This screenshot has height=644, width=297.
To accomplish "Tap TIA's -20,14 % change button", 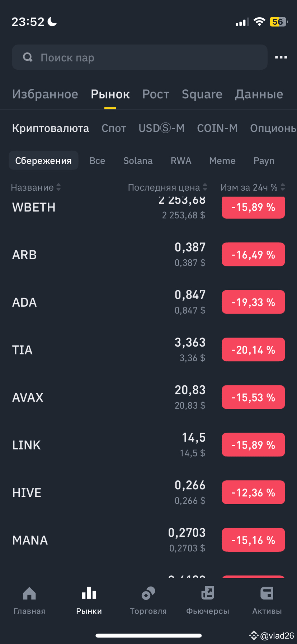I will point(253,350).
